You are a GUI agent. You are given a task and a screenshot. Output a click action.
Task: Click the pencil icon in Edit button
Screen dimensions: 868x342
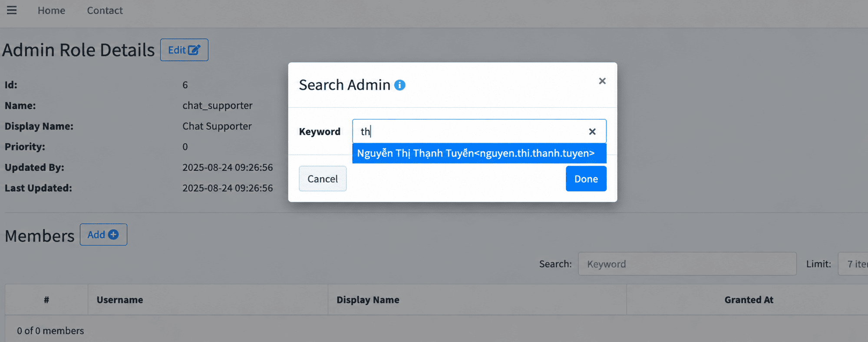(x=194, y=50)
